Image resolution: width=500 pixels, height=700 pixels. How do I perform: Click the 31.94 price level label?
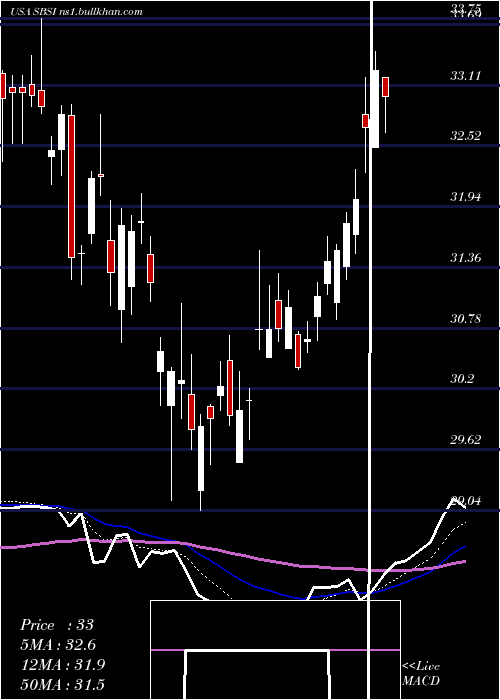pyautogui.click(x=465, y=197)
